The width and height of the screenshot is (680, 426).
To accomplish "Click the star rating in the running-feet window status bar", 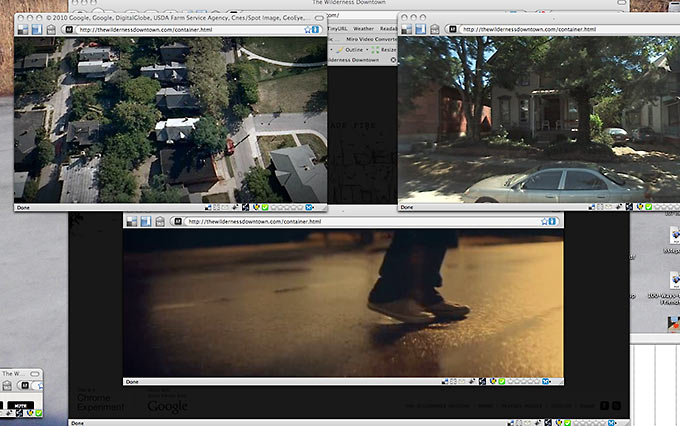I will 523,381.
